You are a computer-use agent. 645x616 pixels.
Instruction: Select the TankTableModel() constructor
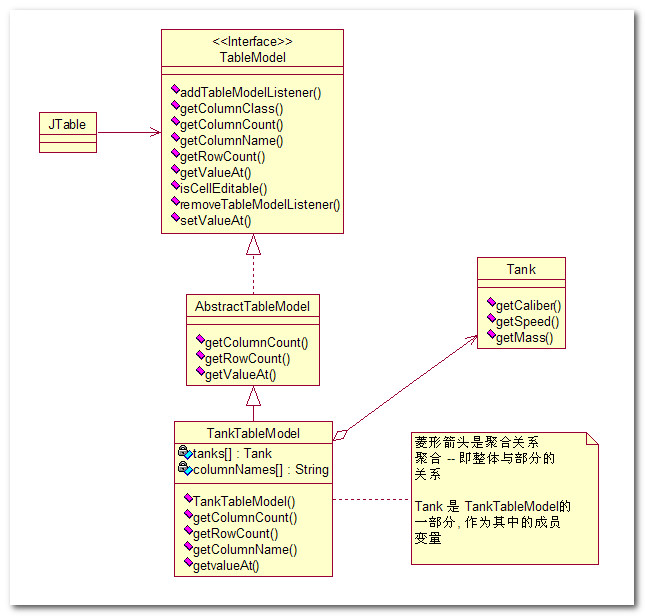(244, 502)
